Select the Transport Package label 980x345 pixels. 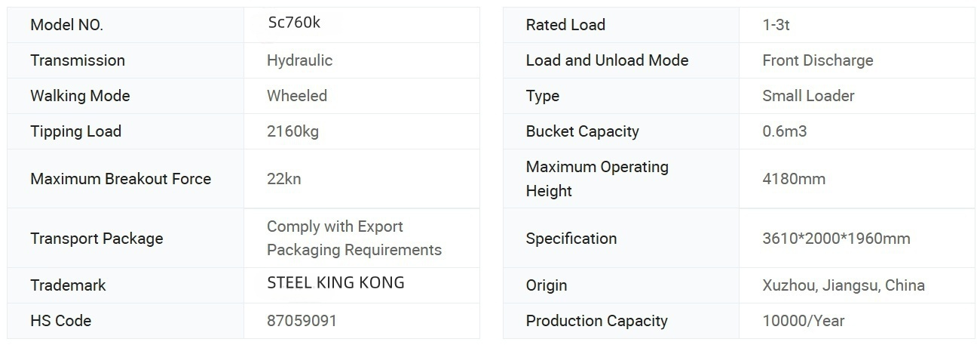[96, 239]
